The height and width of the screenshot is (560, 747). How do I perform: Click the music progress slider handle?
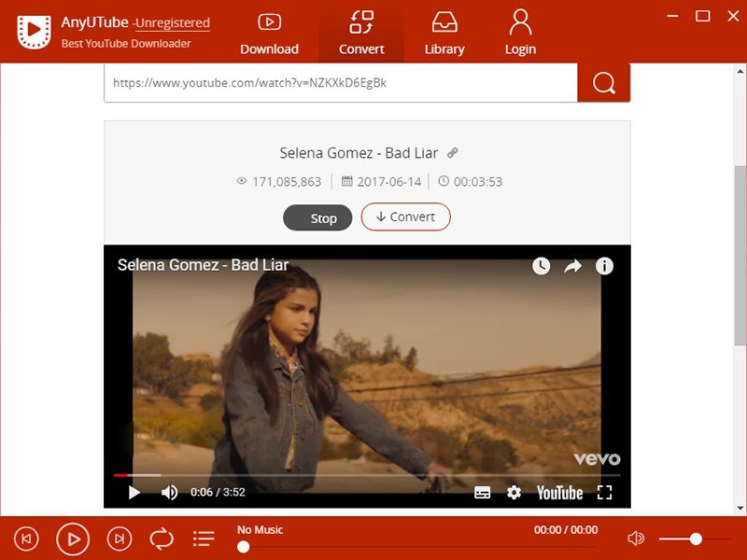(x=244, y=547)
